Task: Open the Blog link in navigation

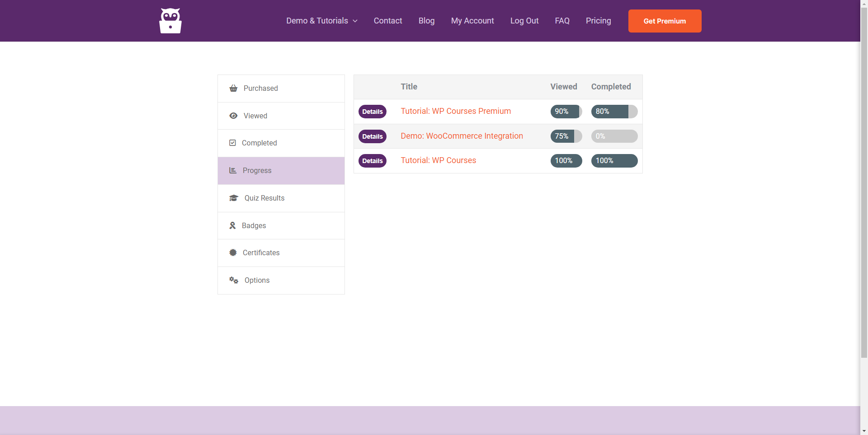Action: pos(426,21)
